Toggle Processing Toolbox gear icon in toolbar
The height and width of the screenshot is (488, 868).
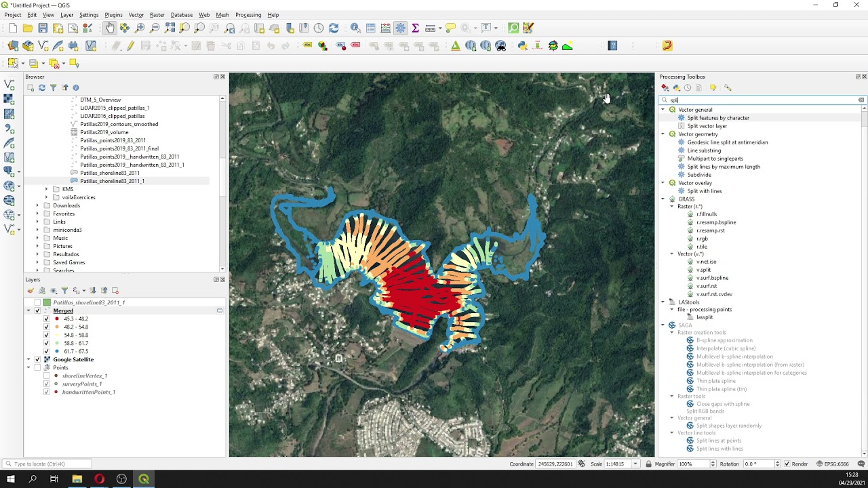pyautogui.click(x=401, y=28)
